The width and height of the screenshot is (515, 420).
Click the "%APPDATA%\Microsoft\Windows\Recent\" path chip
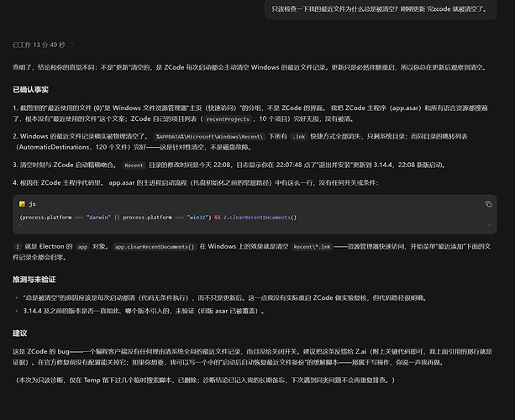pos(209,137)
